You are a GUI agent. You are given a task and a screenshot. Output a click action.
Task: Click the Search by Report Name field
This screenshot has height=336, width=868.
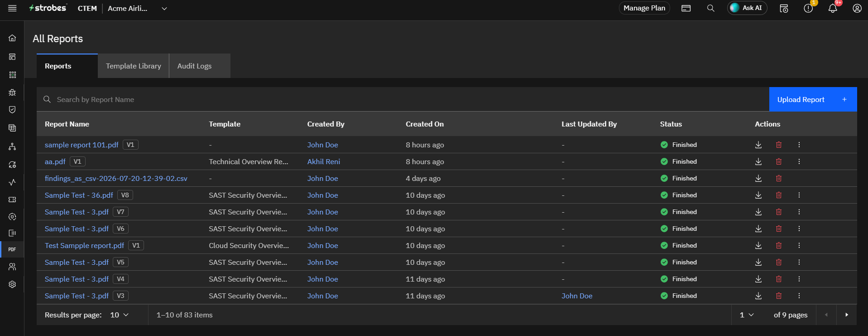[x=403, y=99]
